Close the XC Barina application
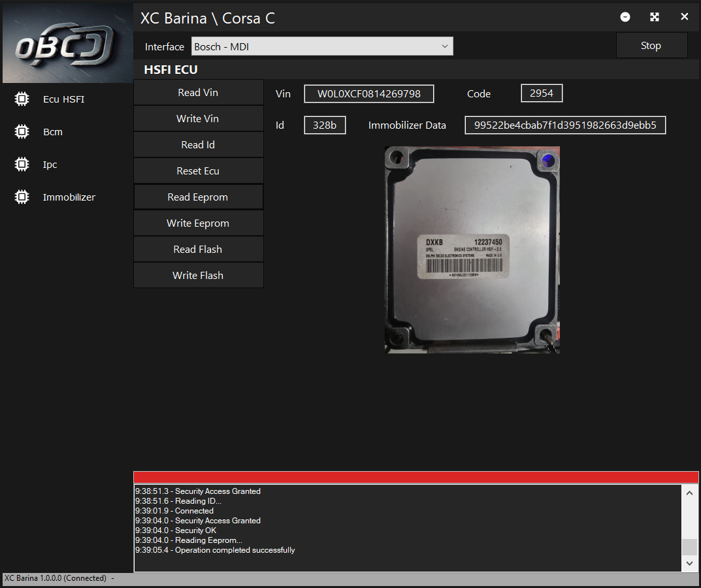701x588 pixels. click(x=684, y=17)
